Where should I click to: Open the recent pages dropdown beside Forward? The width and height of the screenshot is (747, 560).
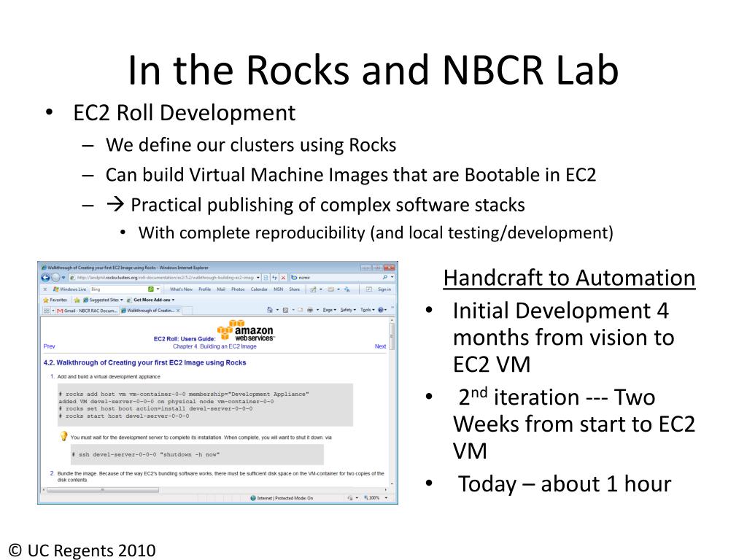[x=63, y=277]
